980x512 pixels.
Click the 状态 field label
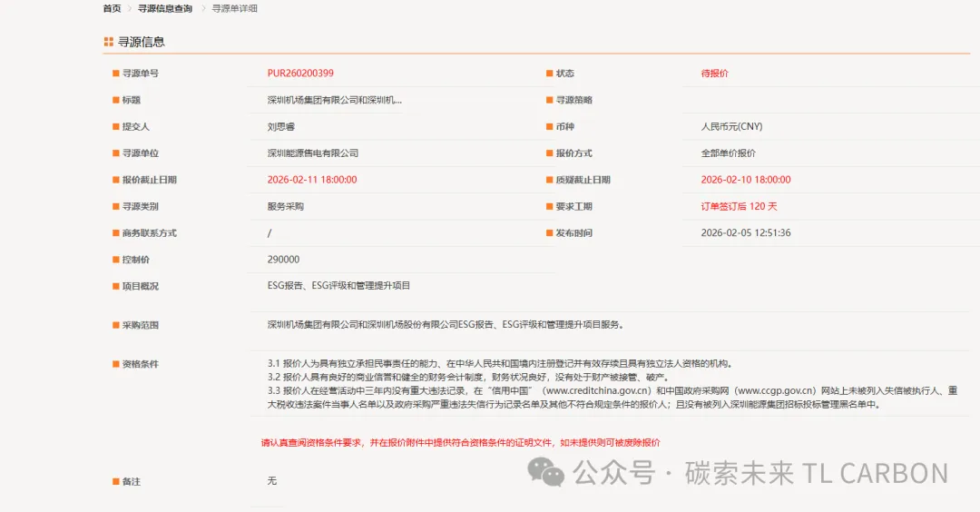[565, 74]
